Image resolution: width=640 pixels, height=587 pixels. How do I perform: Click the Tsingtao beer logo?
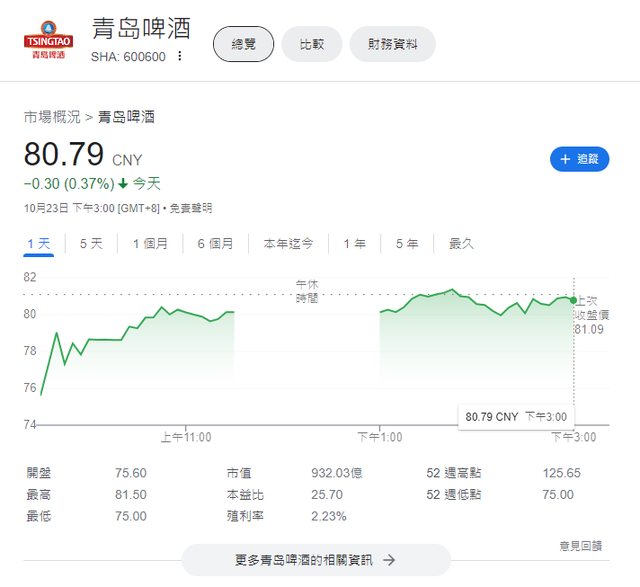click(x=45, y=40)
